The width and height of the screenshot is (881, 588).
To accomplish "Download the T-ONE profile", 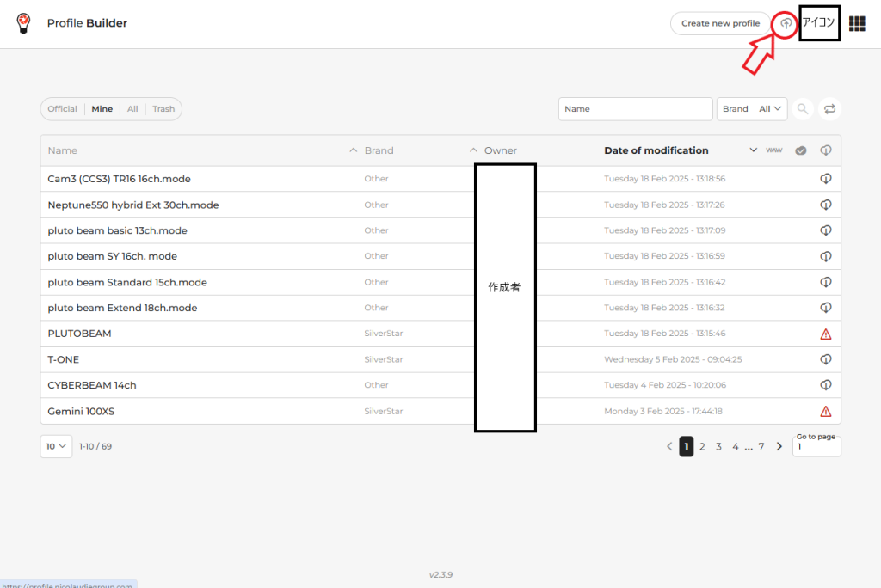I will pyautogui.click(x=825, y=359).
